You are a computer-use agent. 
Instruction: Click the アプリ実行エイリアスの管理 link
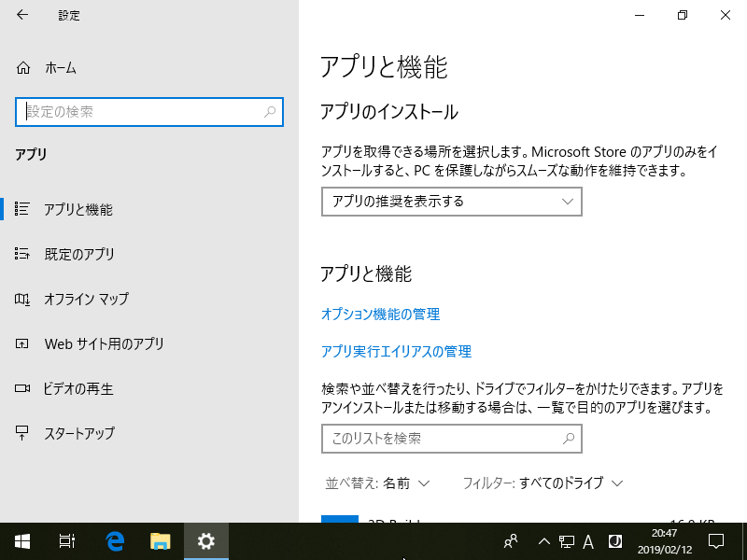point(396,352)
